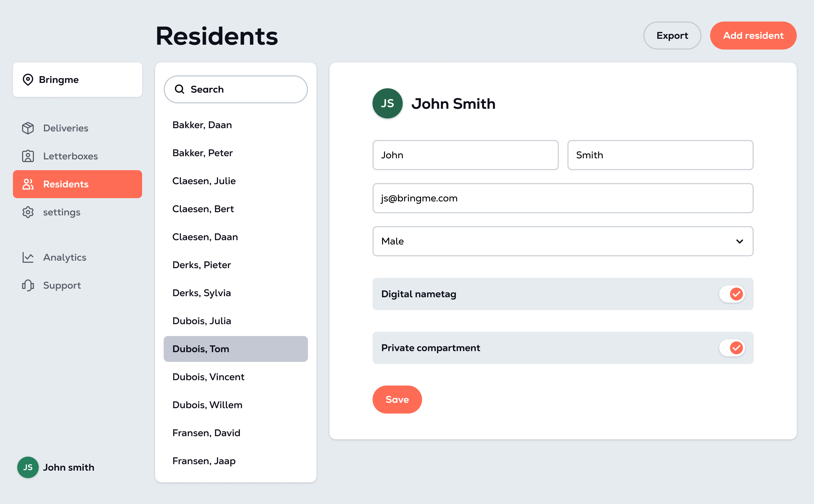Select resident Fransen, David
The image size is (814, 504).
point(236,433)
